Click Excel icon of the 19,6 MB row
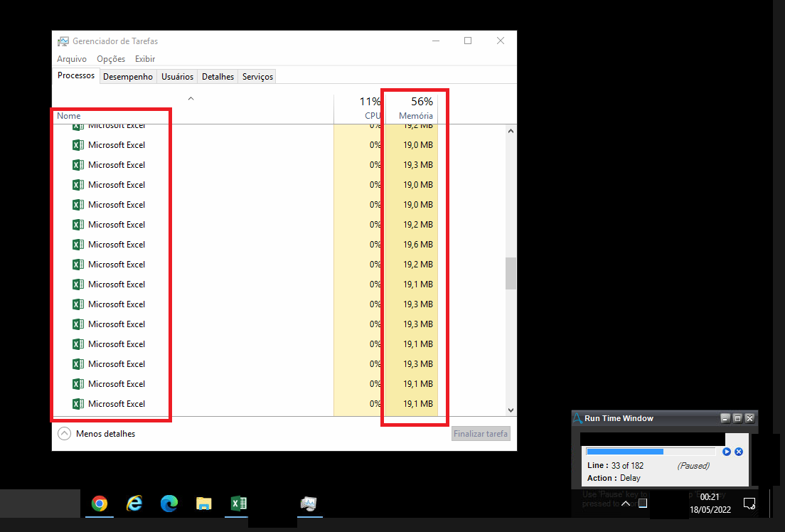The width and height of the screenshot is (785, 532). click(78, 245)
